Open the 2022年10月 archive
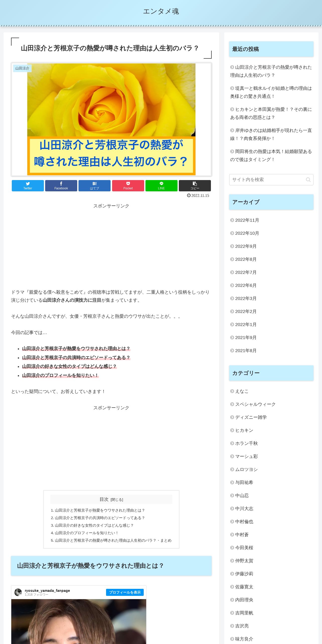The width and height of the screenshot is (322, 644). point(247,233)
